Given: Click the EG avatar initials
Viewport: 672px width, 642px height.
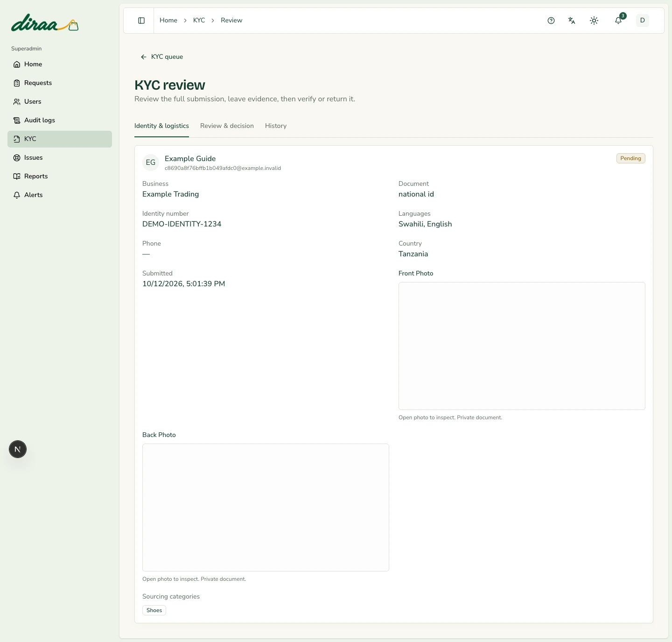Looking at the screenshot, I should [x=151, y=162].
